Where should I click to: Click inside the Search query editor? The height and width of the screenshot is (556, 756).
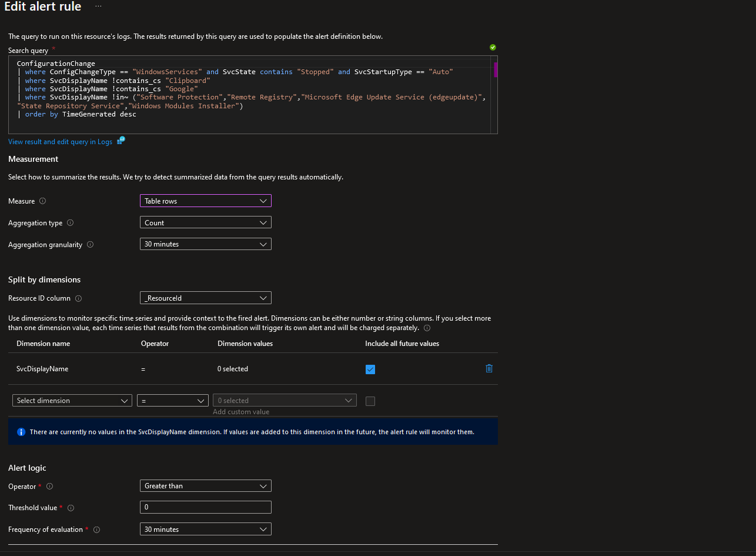(253, 95)
